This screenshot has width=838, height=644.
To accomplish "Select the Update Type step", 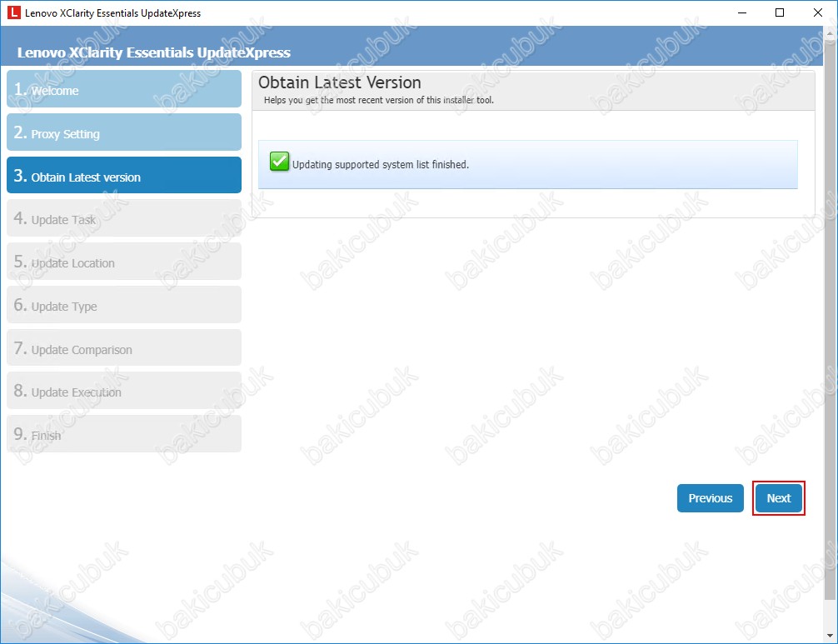I will [x=124, y=305].
